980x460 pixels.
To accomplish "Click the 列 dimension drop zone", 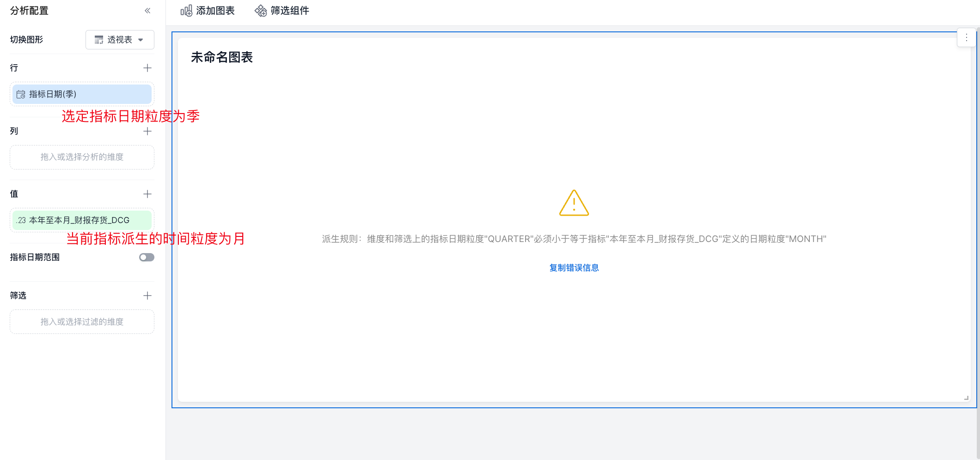I will click(x=82, y=157).
